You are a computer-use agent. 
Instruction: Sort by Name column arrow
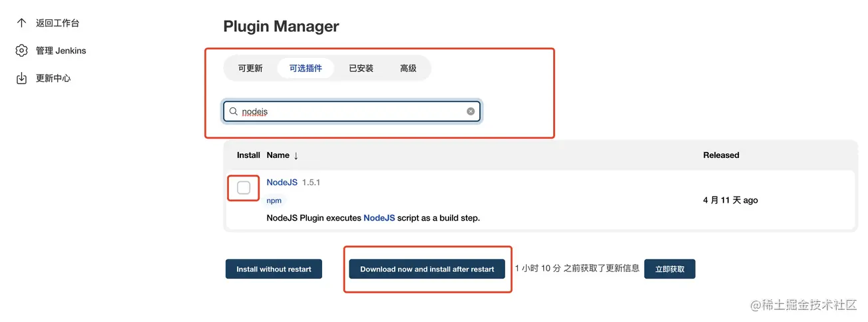tap(296, 155)
